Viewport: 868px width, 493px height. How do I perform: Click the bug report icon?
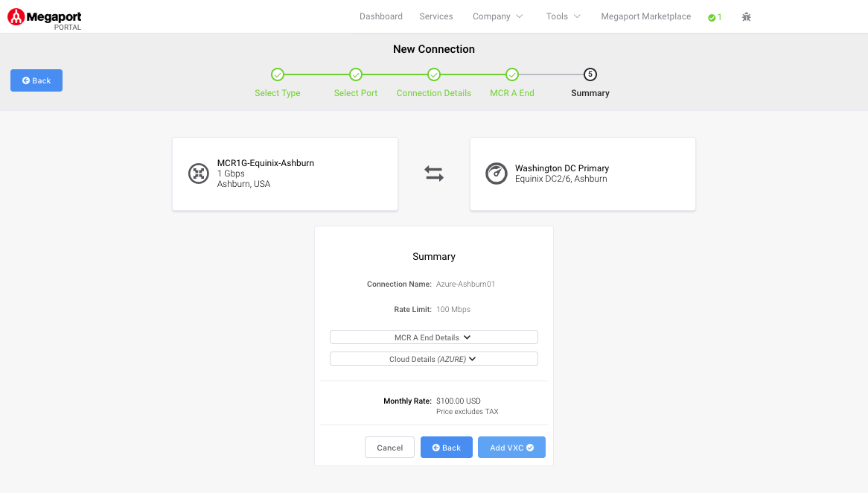tap(746, 17)
